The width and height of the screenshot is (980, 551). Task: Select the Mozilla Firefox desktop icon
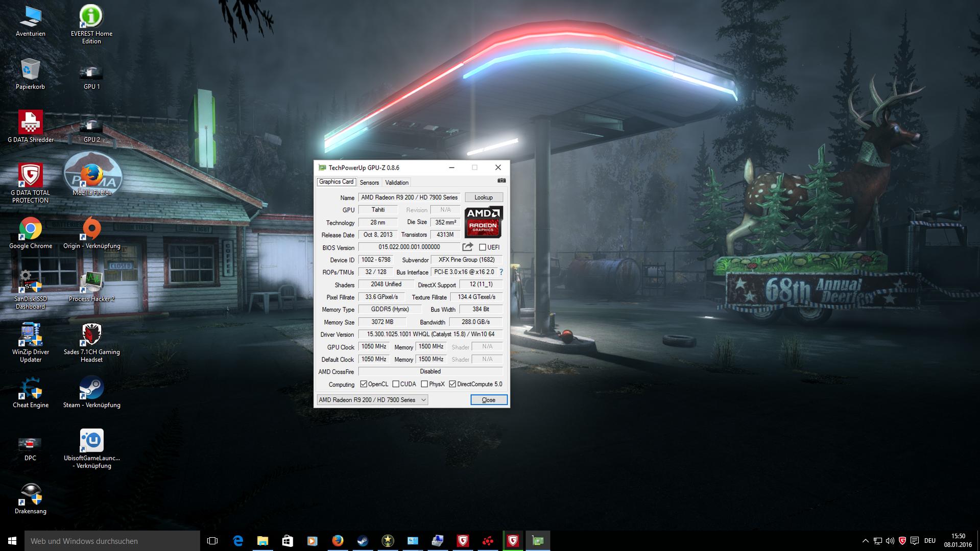(91, 180)
